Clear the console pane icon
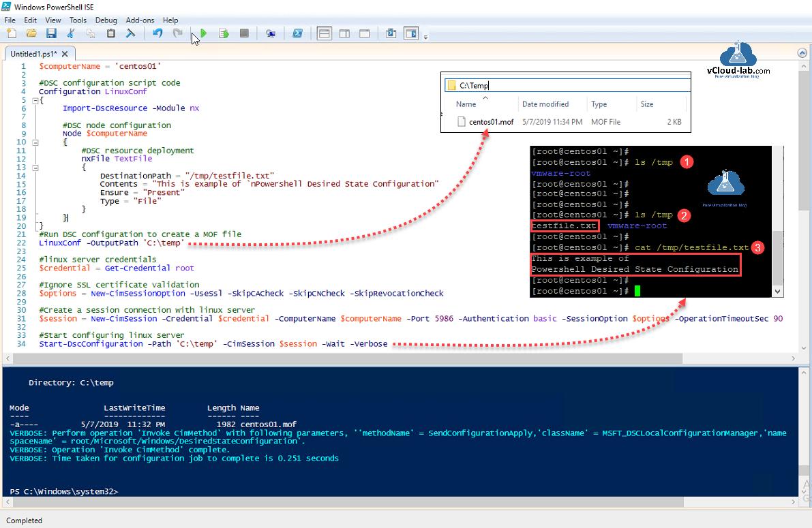The height and width of the screenshot is (528, 812). pyautogui.click(x=130, y=33)
